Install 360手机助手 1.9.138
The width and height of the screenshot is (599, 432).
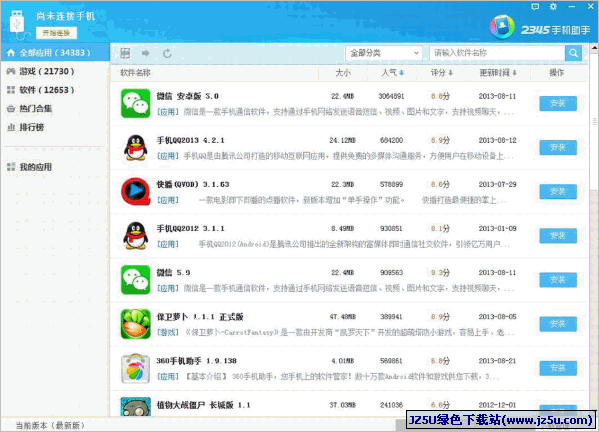click(x=558, y=368)
